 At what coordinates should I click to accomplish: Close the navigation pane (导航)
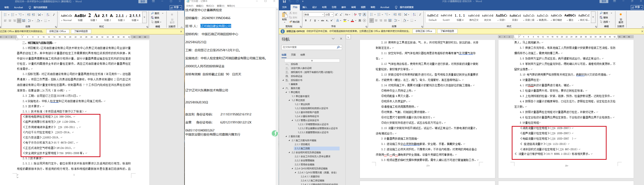click(341, 39)
